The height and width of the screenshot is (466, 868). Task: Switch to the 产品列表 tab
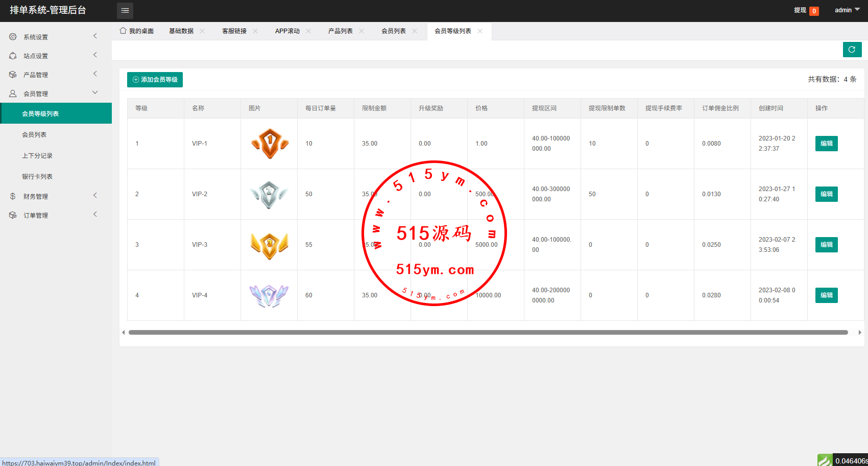pos(340,31)
